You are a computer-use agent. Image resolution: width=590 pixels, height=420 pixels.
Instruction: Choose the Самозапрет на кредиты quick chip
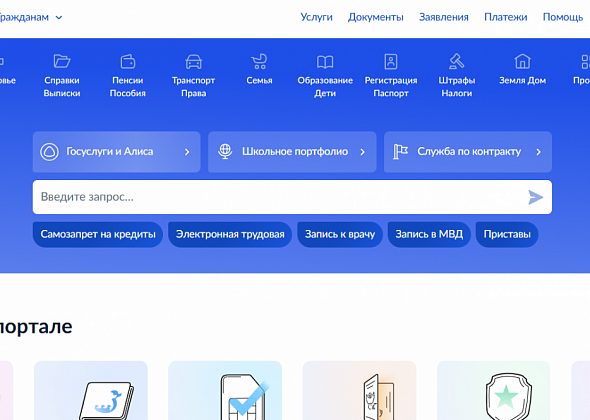[98, 234]
